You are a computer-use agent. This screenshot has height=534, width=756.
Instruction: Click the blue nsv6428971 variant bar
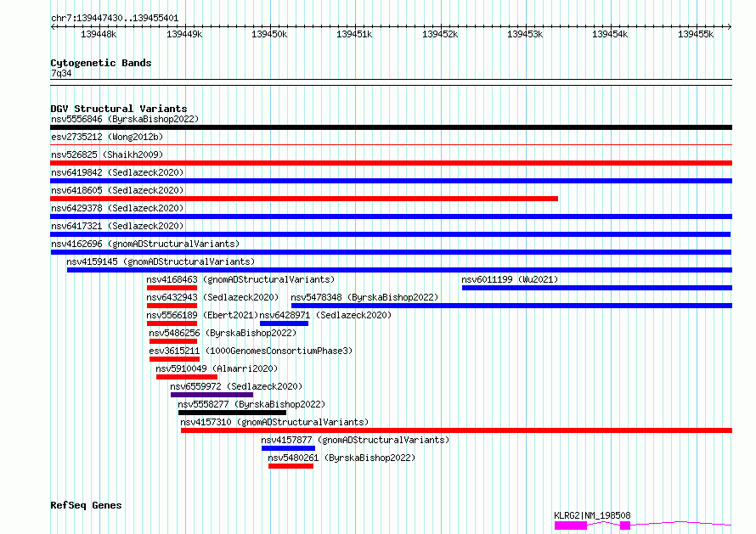click(x=284, y=323)
